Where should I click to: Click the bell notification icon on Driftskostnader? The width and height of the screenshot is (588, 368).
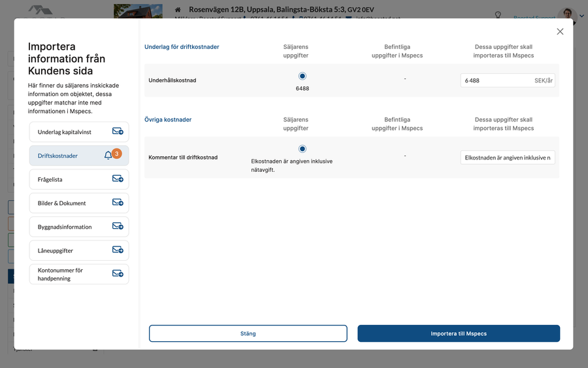tap(108, 155)
